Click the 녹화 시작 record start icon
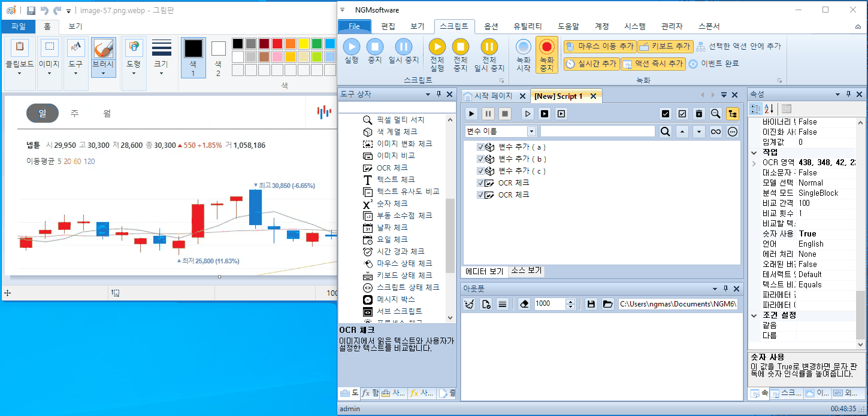Screen dimensions: 868x416 tap(524, 47)
